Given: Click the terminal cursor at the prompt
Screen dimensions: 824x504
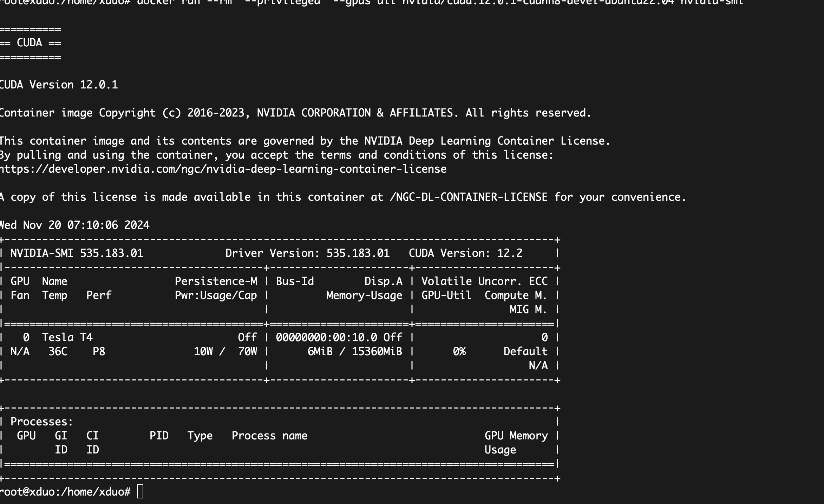Looking at the screenshot, I should point(140,491).
